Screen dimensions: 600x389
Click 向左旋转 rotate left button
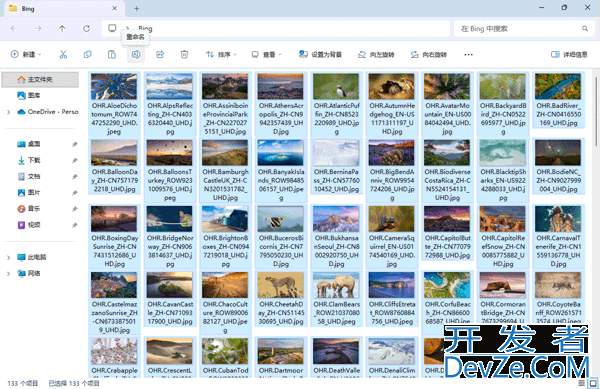[376, 55]
